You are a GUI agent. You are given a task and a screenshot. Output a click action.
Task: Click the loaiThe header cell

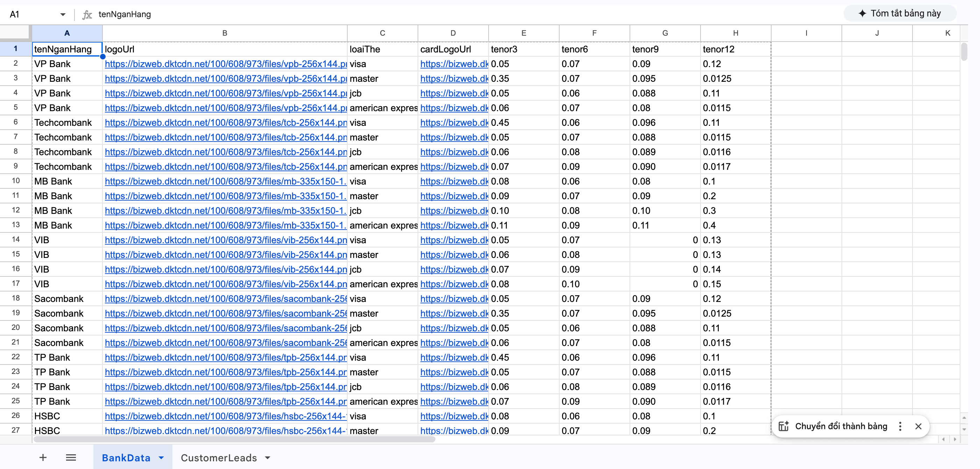pyautogui.click(x=382, y=49)
